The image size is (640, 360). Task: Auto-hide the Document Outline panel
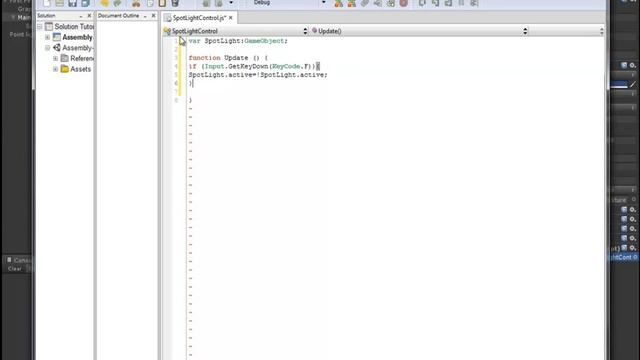point(145,16)
